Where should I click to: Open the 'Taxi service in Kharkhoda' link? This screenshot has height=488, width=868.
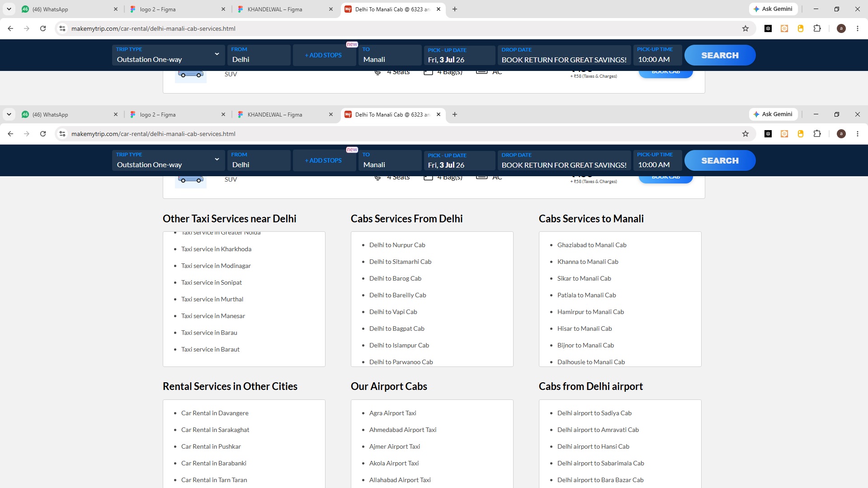(216, 249)
